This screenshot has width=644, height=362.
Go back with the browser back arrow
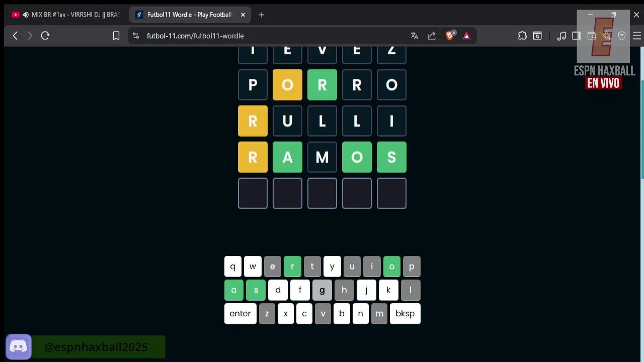[15, 36]
